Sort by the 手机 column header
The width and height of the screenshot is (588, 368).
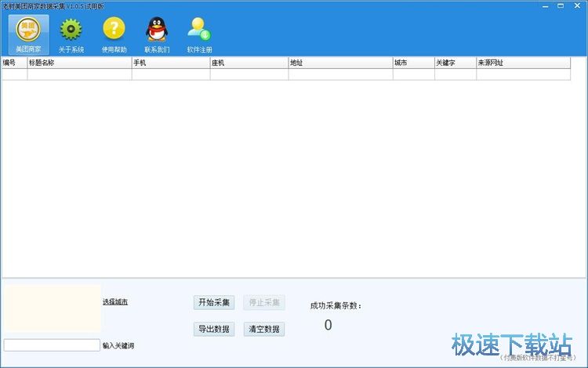tap(171, 63)
